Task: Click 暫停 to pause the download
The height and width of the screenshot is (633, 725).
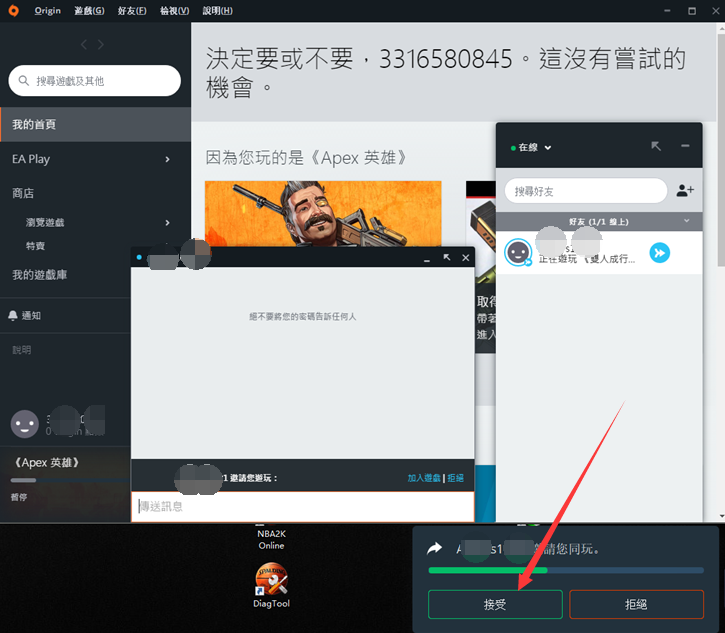Action: tap(19, 497)
